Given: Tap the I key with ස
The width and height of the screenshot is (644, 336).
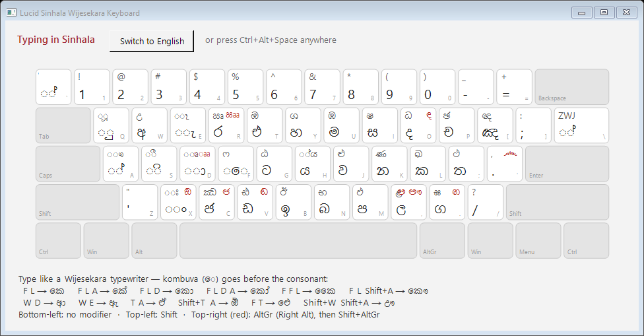Looking at the screenshot, I should point(380,125).
